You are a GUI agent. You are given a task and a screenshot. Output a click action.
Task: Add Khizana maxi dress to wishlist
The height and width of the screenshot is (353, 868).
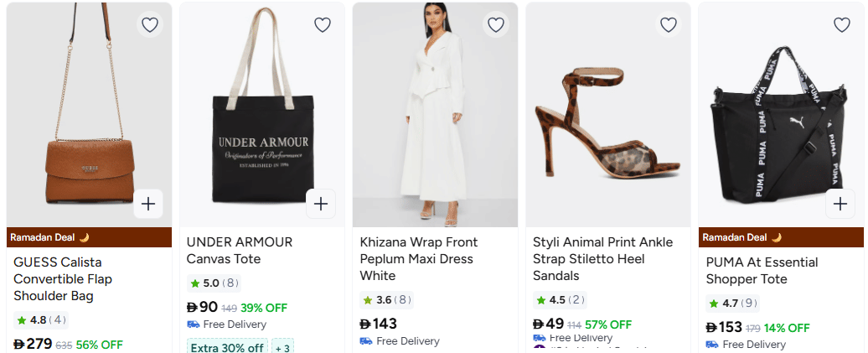(496, 25)
